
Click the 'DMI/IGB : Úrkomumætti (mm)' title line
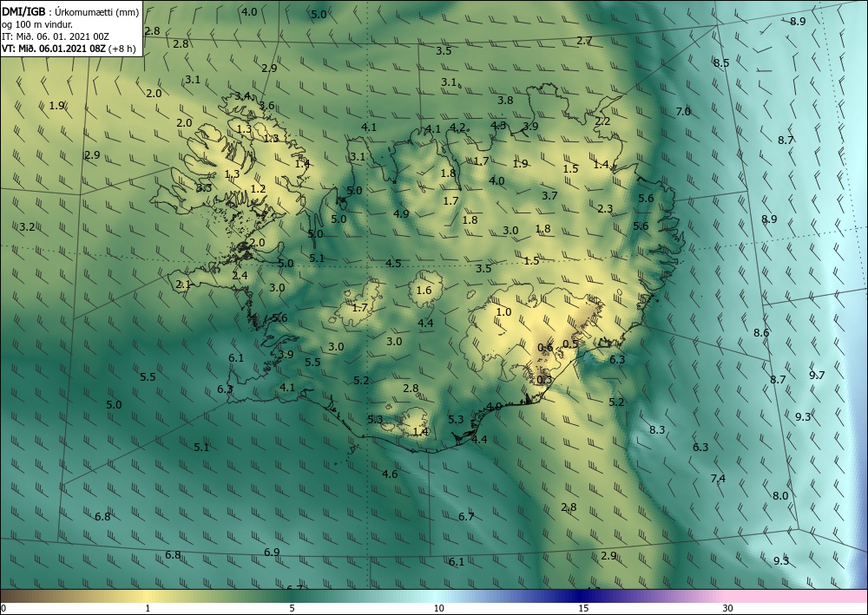click(x=70, y=13)
